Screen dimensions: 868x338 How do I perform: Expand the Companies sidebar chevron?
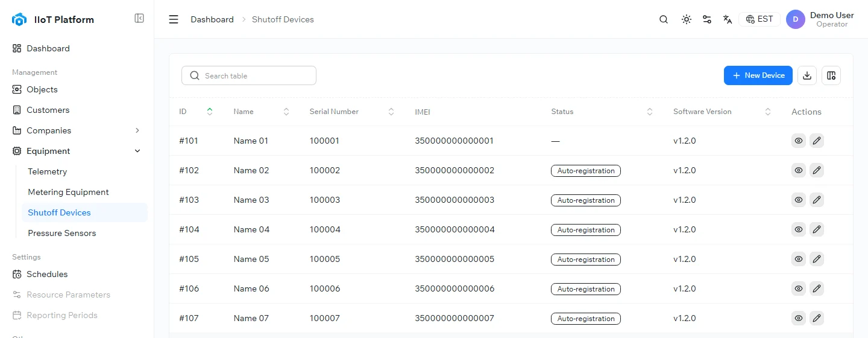[137, 130]
